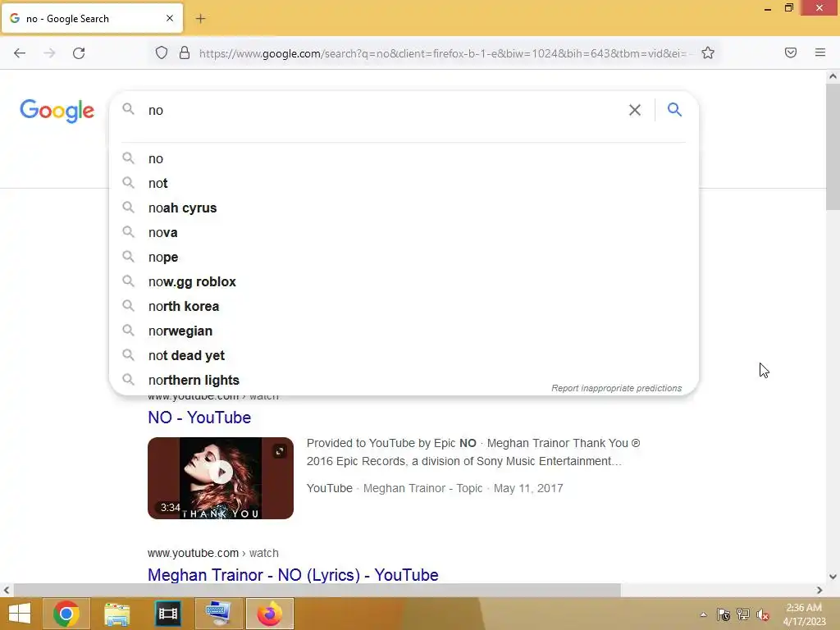Click 'Report inappropriate predictions' link
This screenshot has width=840, height=630.
pyautogui.click(x=617, y=388)
